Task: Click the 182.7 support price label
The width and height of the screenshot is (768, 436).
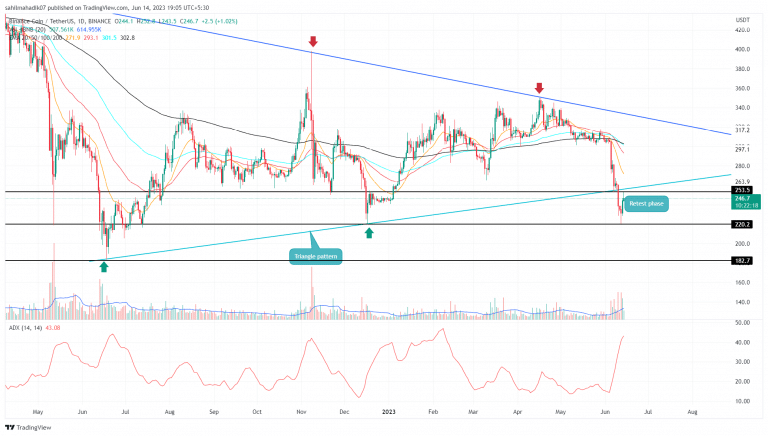Action: [x=742, y=260]
